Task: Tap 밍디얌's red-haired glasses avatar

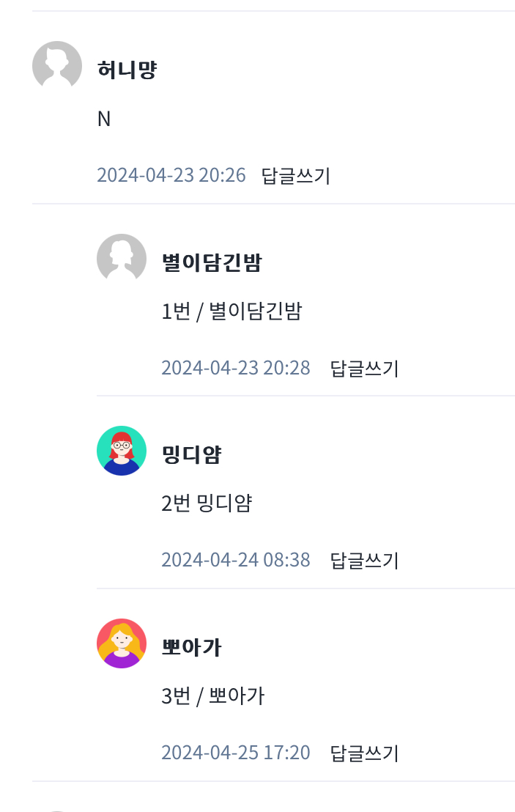Action: point(122,451)
